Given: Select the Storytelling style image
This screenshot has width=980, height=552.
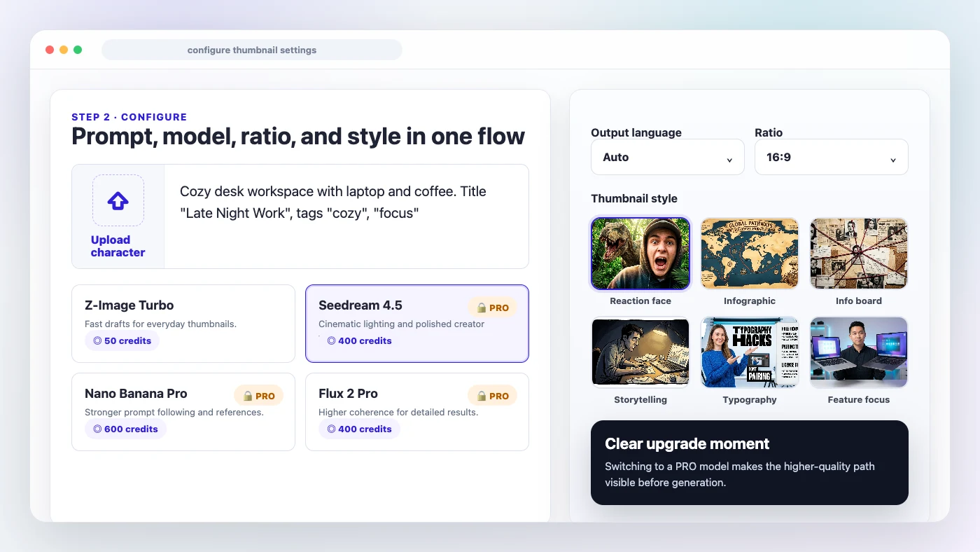Looking at the screenshot, I should [x=640, y=352].
